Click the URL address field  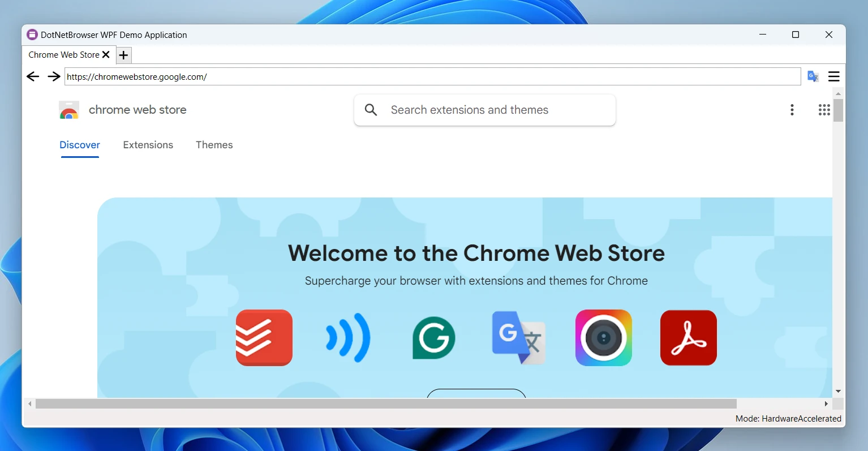433,76
